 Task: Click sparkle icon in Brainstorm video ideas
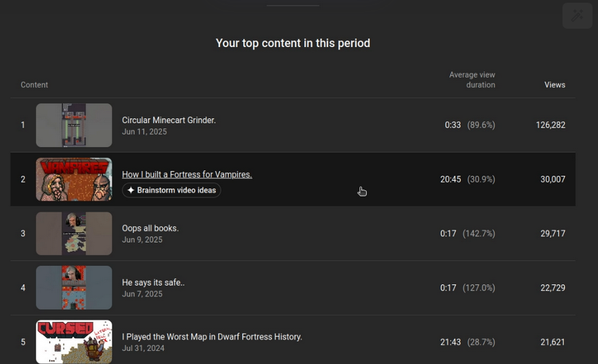coord(131,190)
